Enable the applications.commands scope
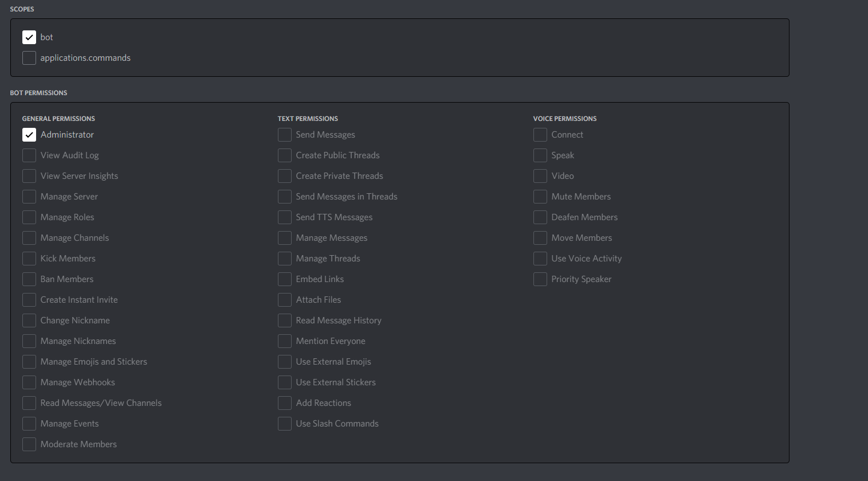This screenshot has height=481, width=868. coord(29,57)
